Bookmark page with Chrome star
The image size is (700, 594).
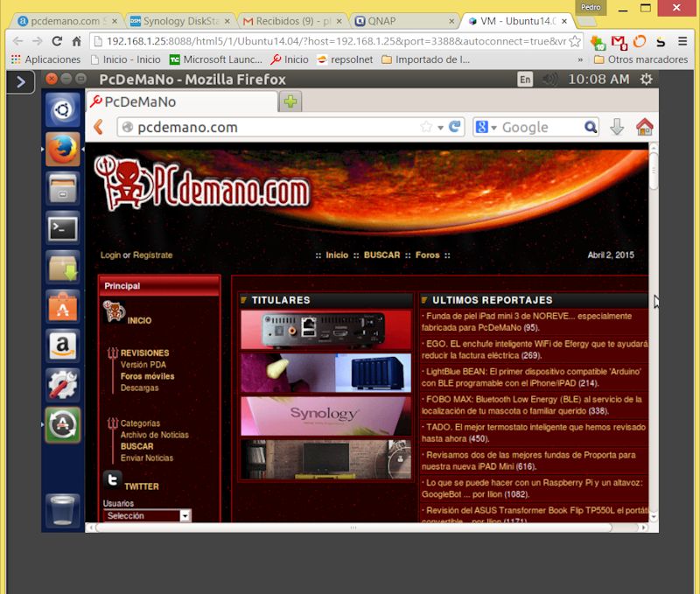(575, 41)
